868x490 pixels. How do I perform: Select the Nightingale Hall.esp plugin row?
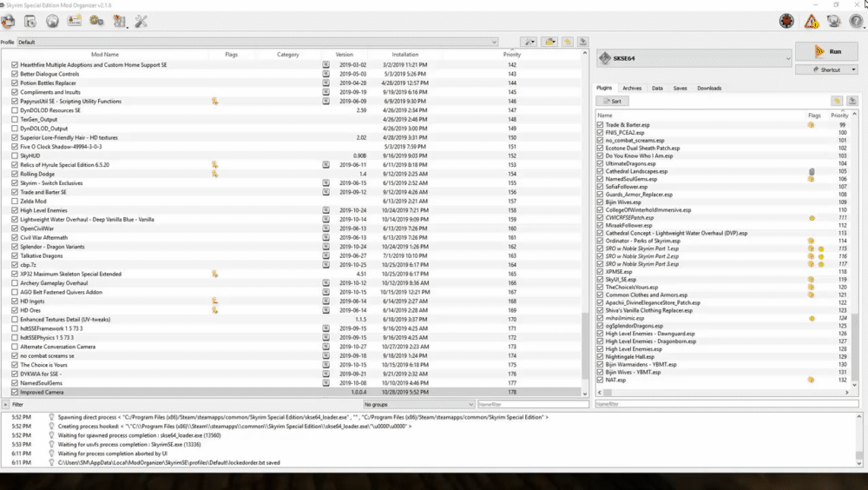coord(724,357)
